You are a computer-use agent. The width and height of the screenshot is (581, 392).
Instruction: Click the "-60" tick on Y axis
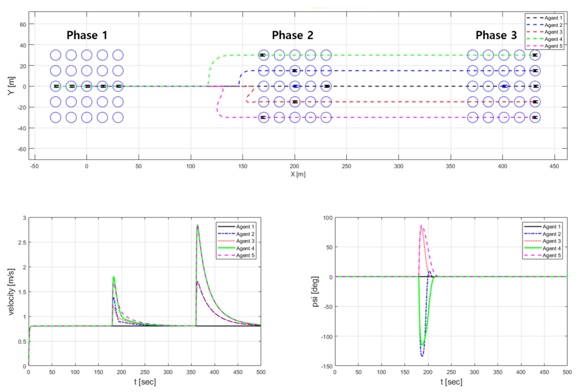[22, 149]
